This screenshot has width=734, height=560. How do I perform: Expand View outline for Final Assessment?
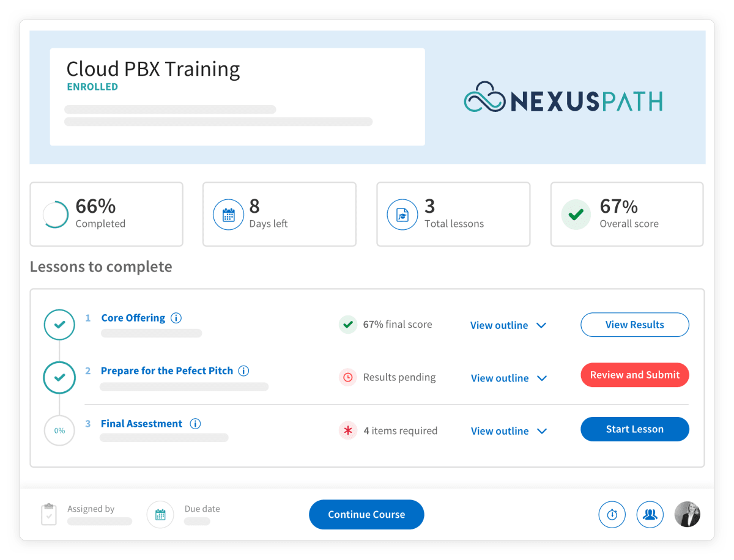point(508,431)
